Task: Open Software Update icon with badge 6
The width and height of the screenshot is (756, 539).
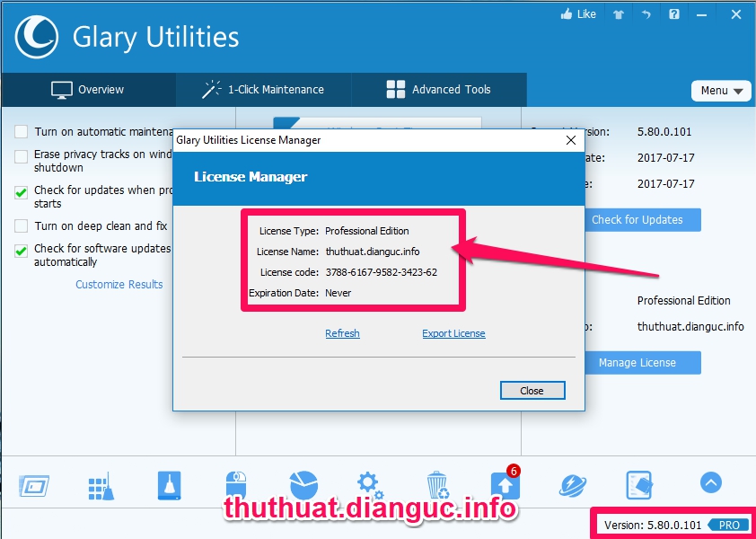Action: point(505,483)
